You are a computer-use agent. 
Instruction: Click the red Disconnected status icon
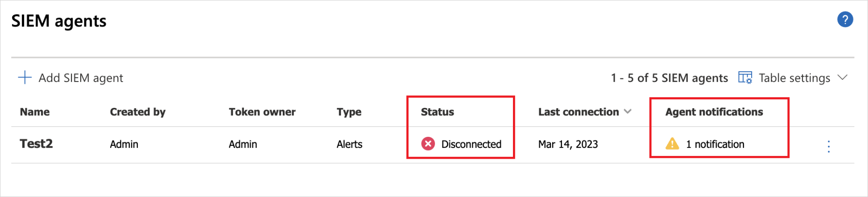point(428,144)
